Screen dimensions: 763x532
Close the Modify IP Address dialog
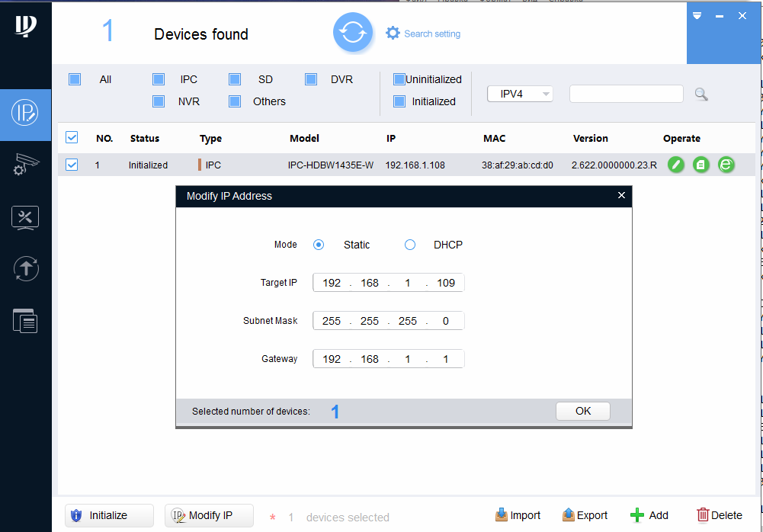pos(621,195)
